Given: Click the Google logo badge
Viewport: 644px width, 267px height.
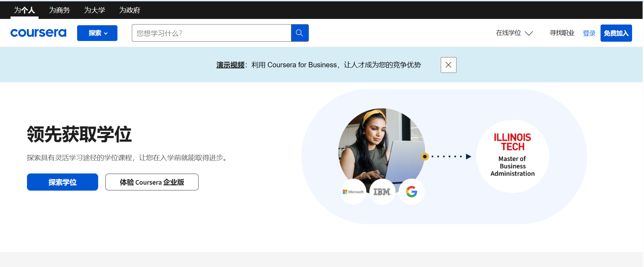Looking at the screenshot, I should (x=412, y=192).
